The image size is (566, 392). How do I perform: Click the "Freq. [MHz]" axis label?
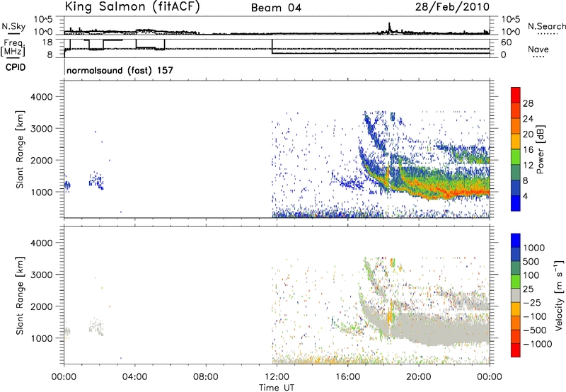click(x=13, y=47)
